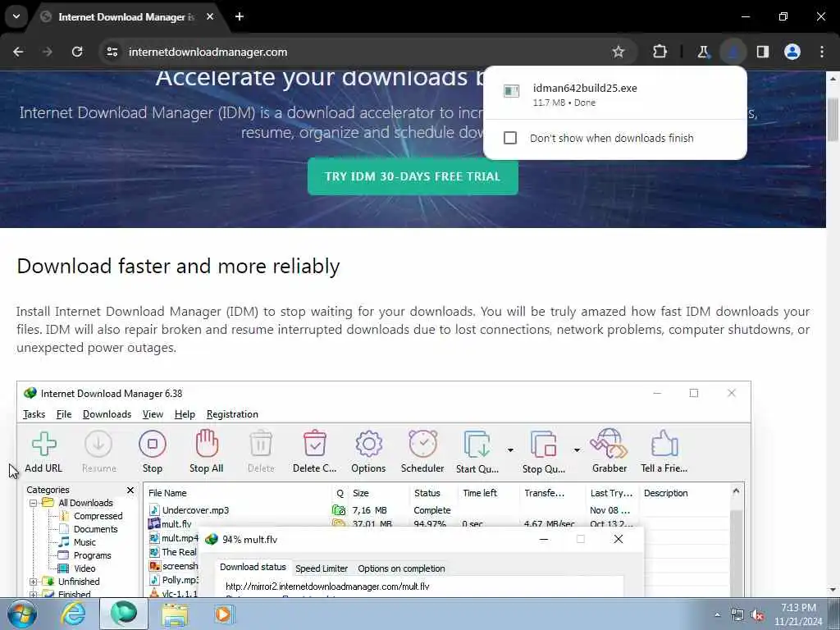Select the Music category
Screen dimensions: 840x630
pos(84,542)
